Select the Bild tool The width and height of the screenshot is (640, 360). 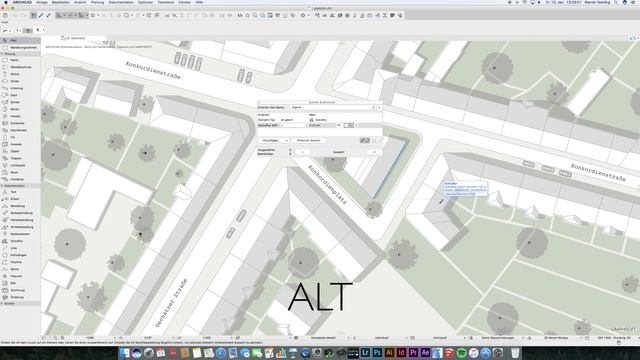pyautogui.click(x=20, y=283)
